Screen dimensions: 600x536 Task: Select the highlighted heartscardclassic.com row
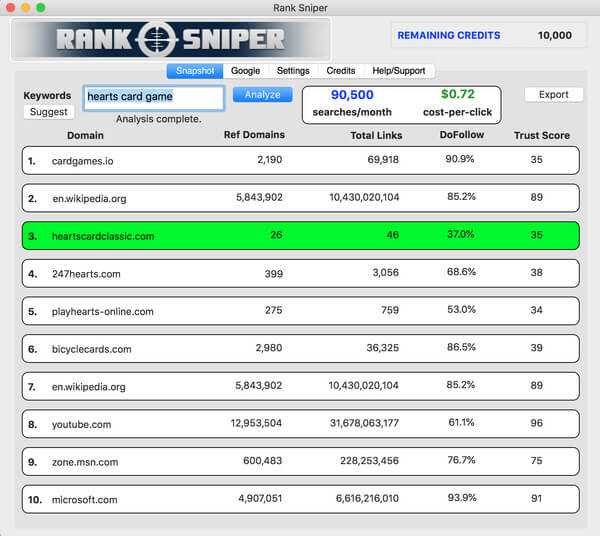[301, 236]
